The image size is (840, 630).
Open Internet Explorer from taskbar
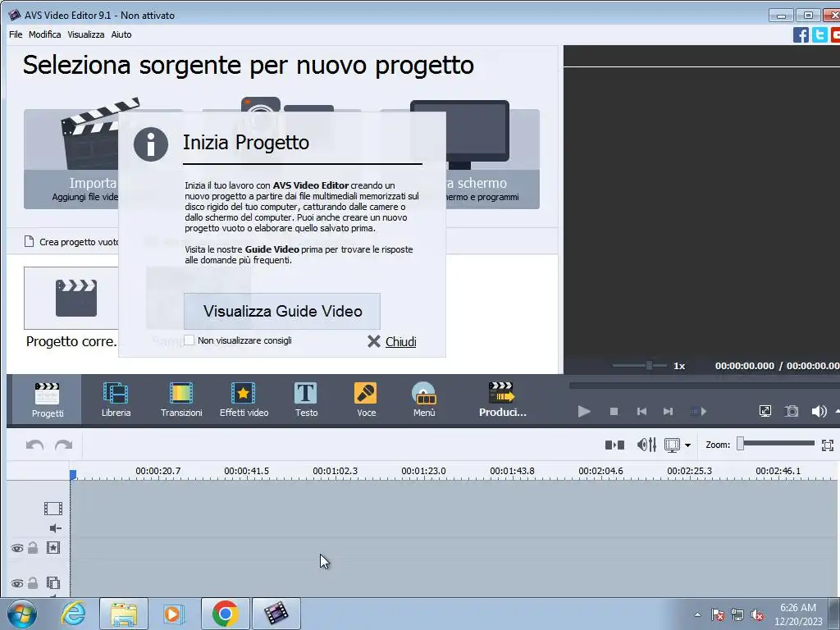point(73,614)
